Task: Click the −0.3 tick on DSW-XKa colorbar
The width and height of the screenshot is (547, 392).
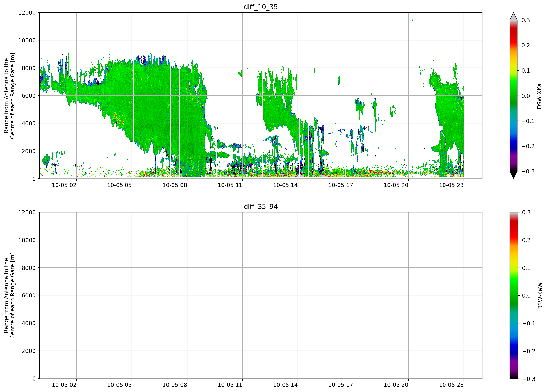Action: click(528, 171)
